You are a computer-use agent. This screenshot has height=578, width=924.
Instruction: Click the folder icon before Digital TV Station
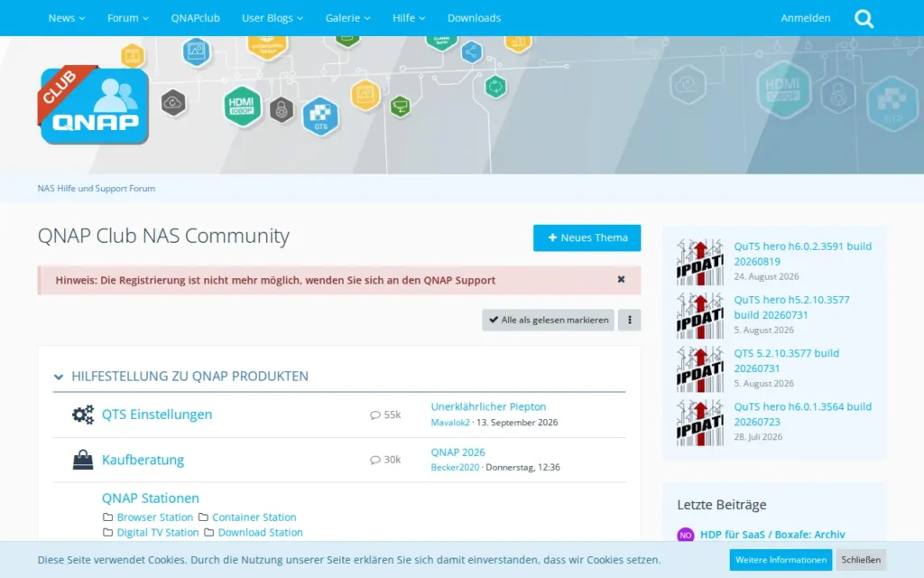(108, 533)
